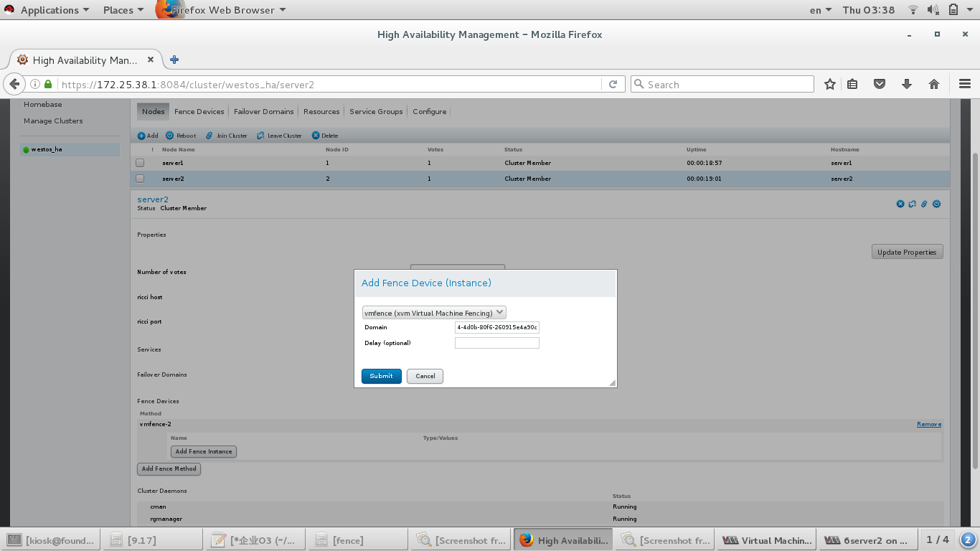
Task: Switch to the Resources tab
Action: 321,111
